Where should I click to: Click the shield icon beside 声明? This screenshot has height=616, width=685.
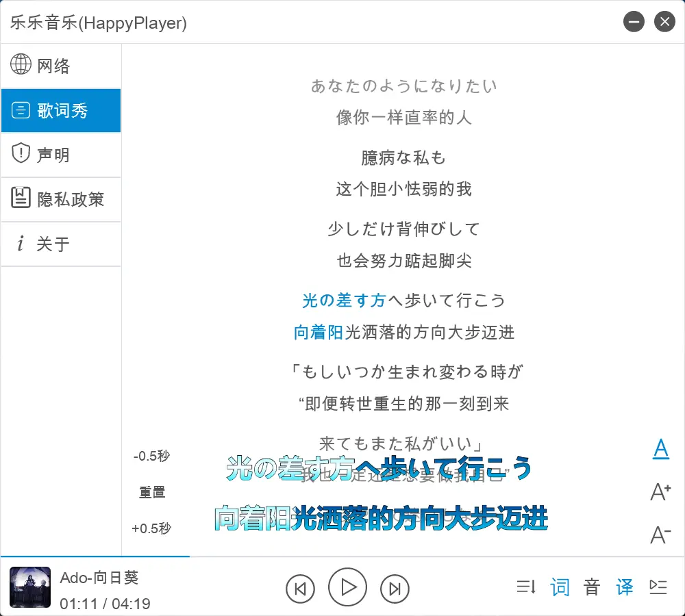pyautogui.click(x=21, y=153)
